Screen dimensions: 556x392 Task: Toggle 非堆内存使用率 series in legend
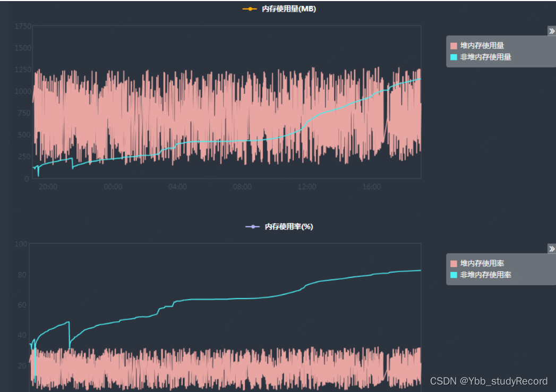coord(481,275)
